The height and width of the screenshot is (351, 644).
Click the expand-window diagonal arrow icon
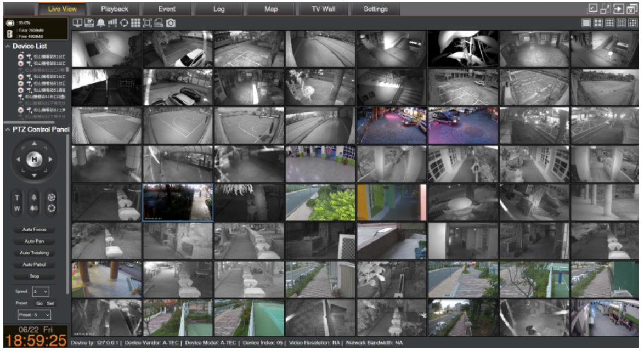[x=606, y=9]
